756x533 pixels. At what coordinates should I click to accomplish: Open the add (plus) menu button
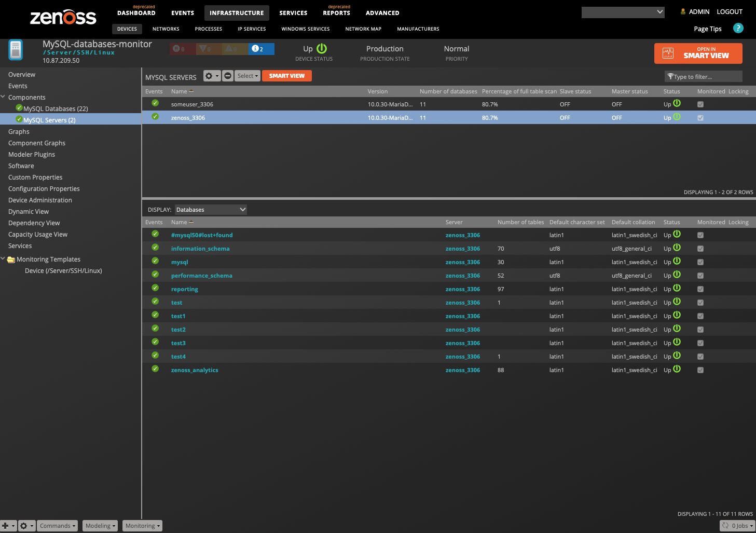click(8, 526)
